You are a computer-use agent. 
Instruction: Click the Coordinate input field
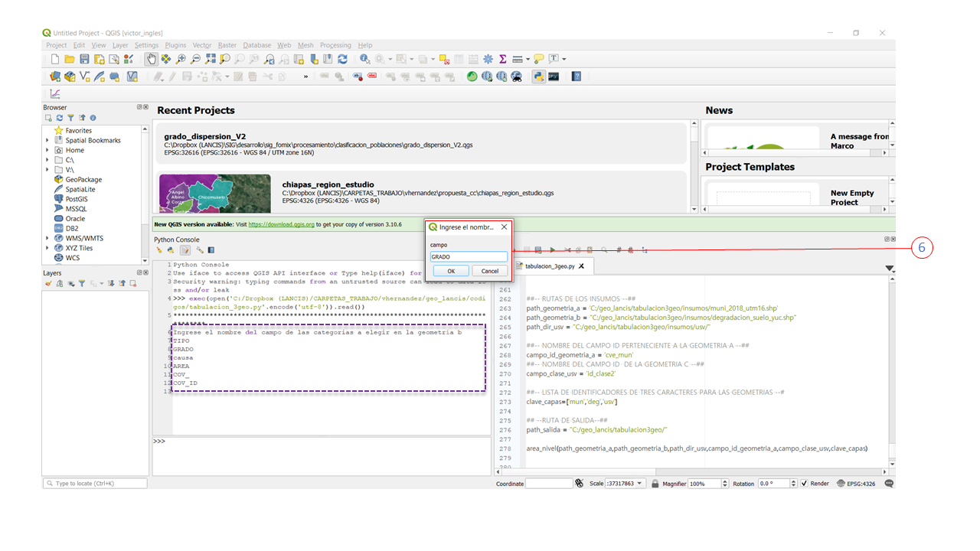tap(549, 484)
